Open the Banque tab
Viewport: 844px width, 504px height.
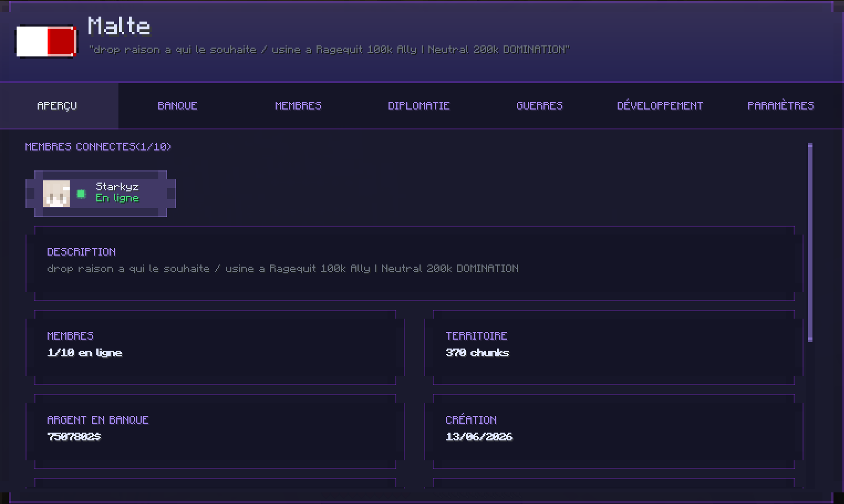[178, 106]
